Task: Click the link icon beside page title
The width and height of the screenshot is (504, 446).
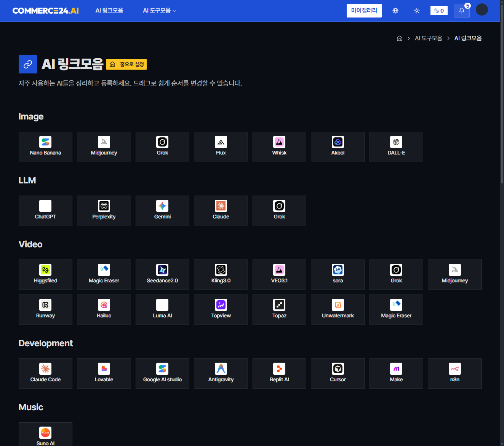Action: [28, 64]
